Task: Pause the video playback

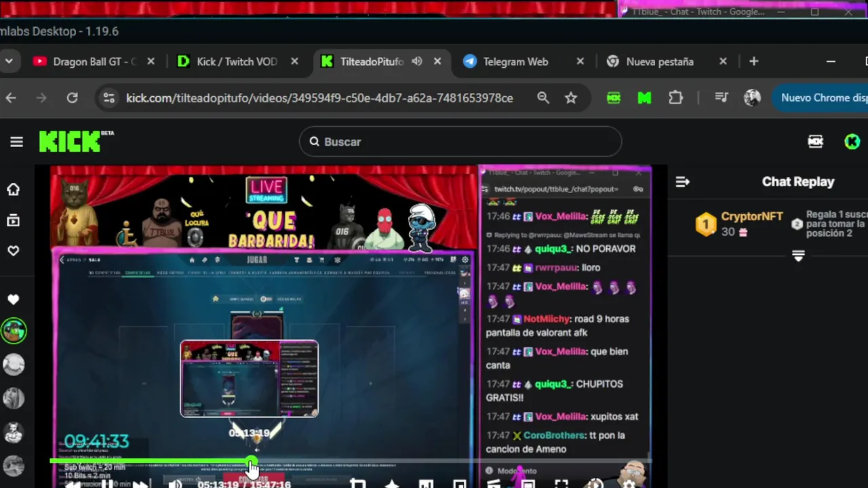Action: click(107, 483)
